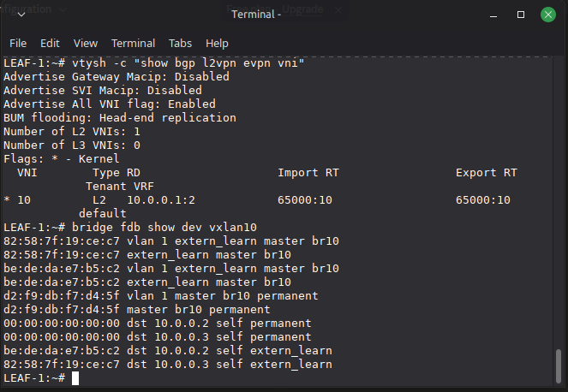Click 'd2:f9:db:f7:d4:5f vlan 1 master br10 permanent' row
The image size is (568, 392).
point(161,296)
